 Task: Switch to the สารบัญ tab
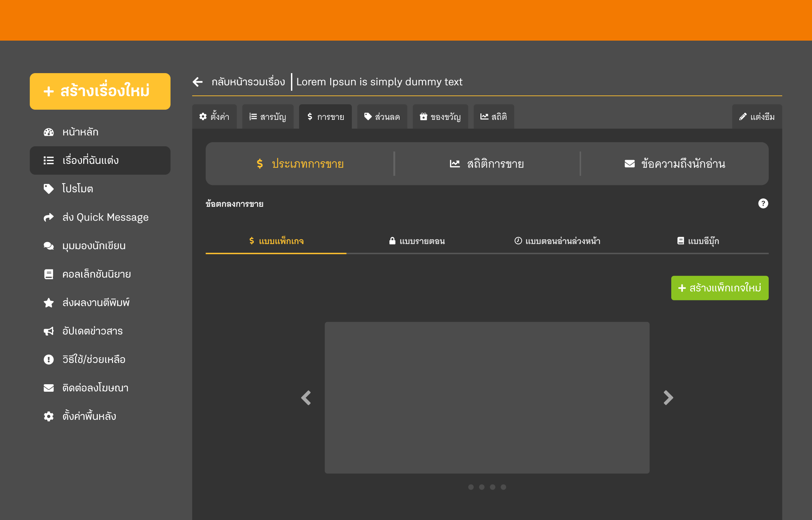268,116
